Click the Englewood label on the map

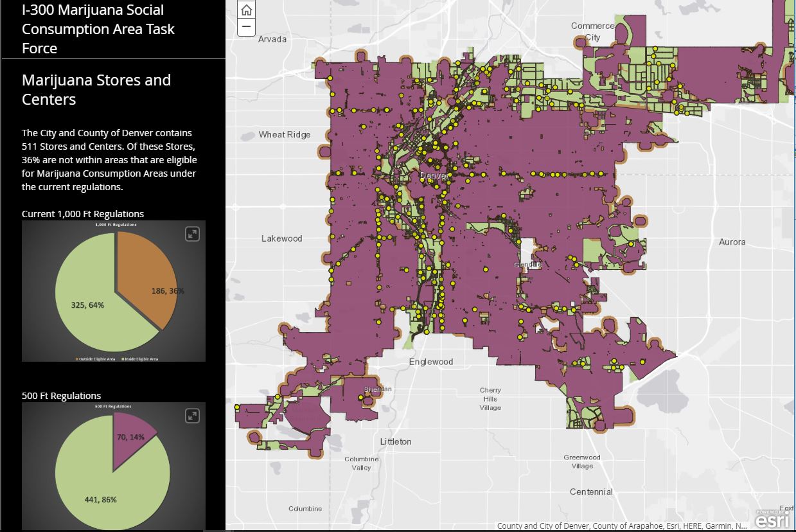pyautogui.click(x=431, y=362)
